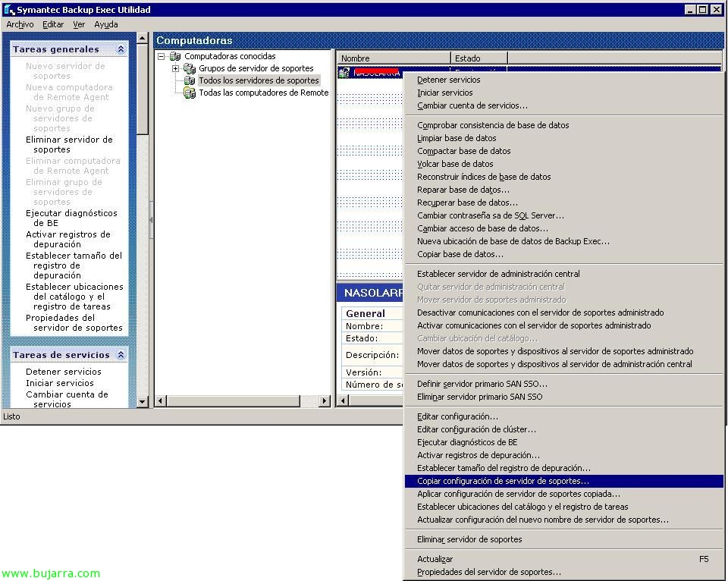Select Editar configuración… in the context menu
The height and width of the screenshot is (581, 728).
tap(563, 416)
